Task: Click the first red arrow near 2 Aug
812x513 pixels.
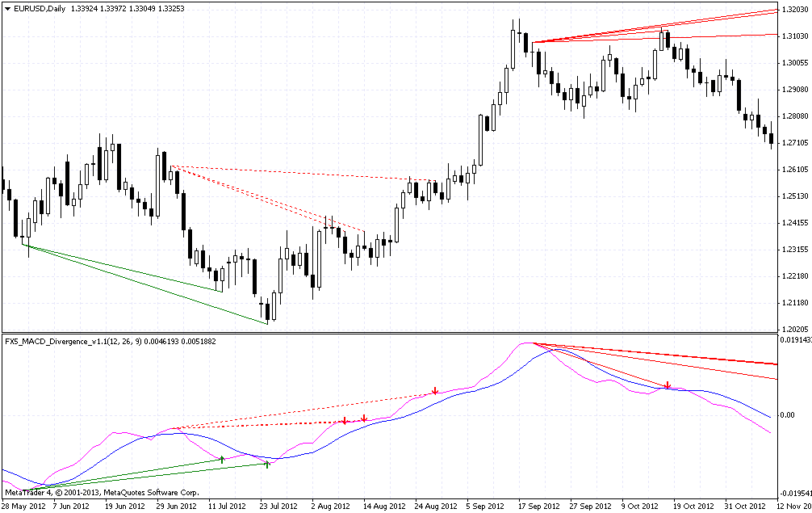Action: point(345,421)
